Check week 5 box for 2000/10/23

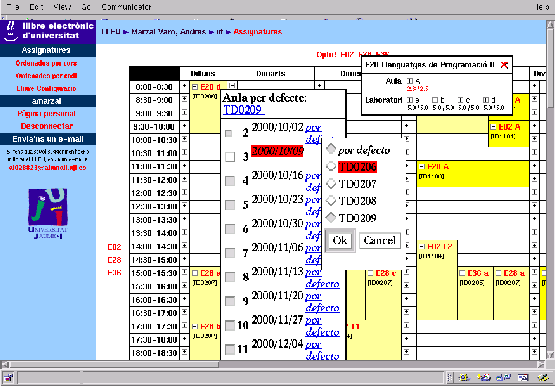(230, 205)
